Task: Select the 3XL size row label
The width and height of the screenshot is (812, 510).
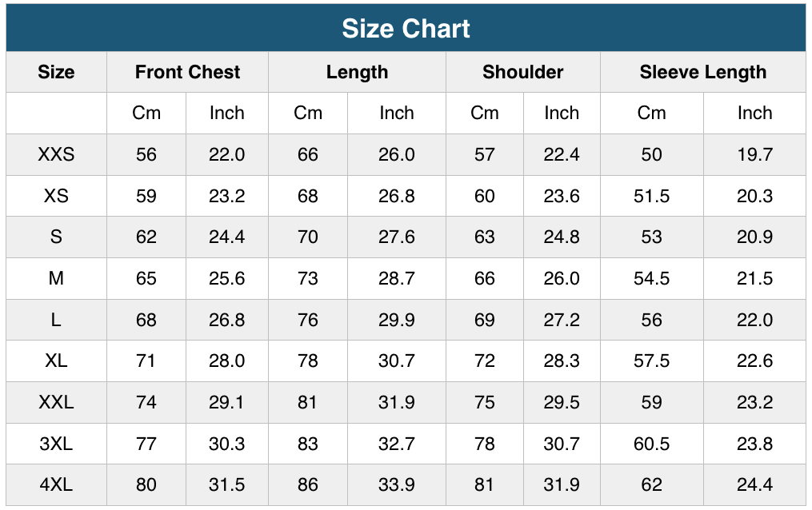Action: tap(56, 443)
